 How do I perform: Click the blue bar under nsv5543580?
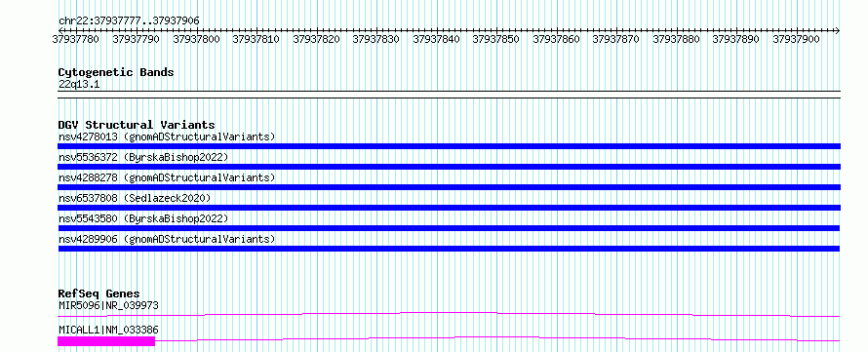[449, 228]
